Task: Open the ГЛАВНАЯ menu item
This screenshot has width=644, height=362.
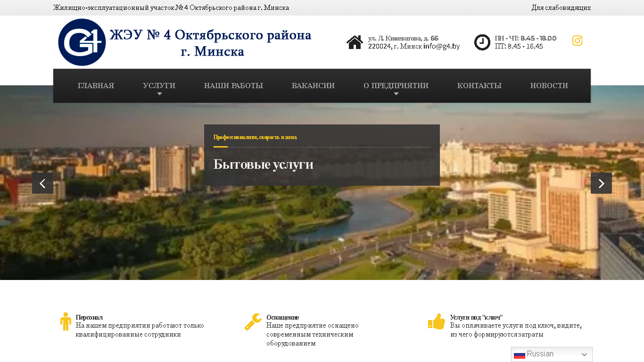Action: pos(96,86)
